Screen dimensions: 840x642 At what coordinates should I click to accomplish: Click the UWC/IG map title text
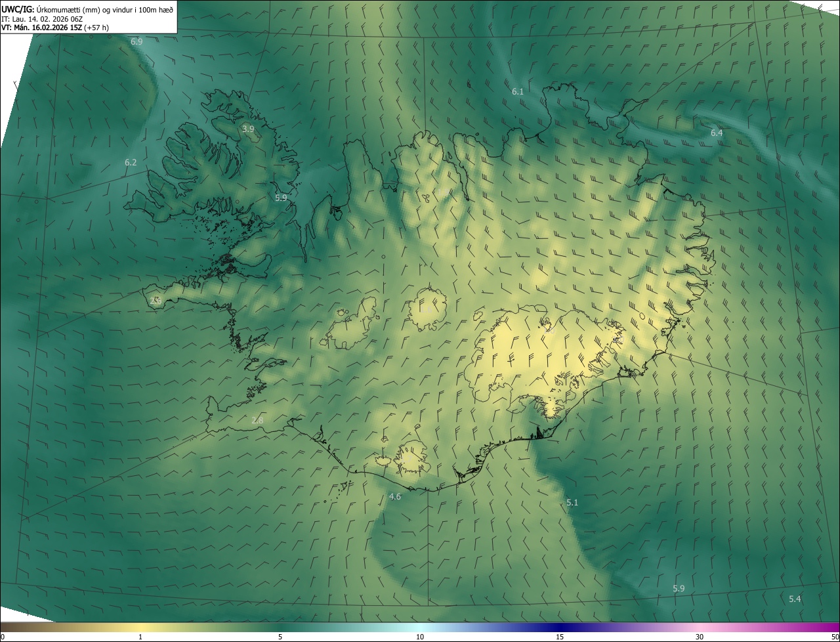[87, 9]
